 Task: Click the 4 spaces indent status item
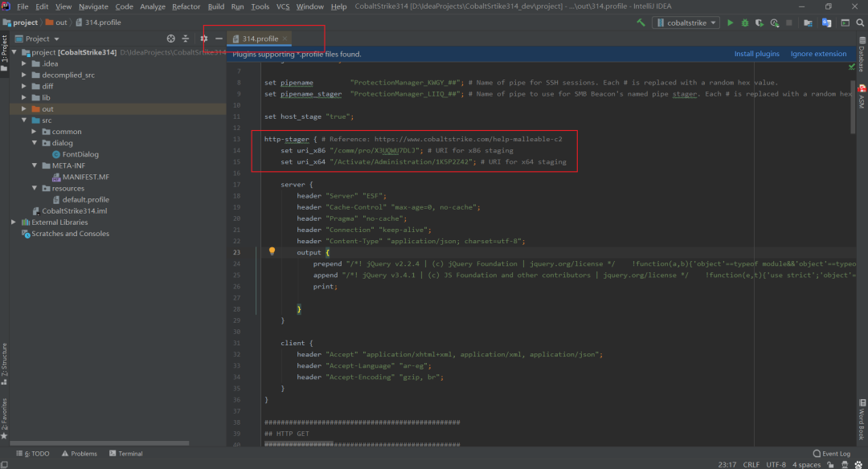[x=806, y=464]
